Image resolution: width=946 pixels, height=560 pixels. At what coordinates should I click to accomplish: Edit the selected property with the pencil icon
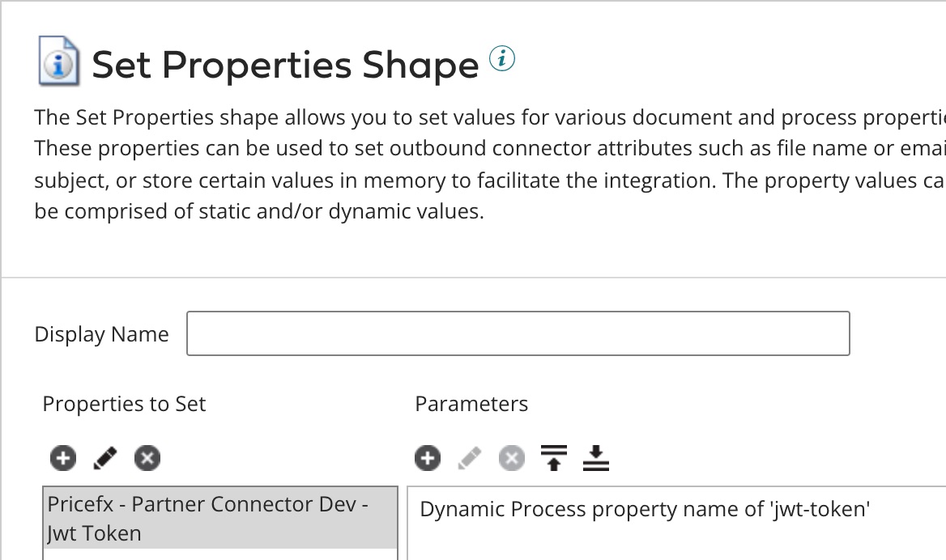(104, 458)
